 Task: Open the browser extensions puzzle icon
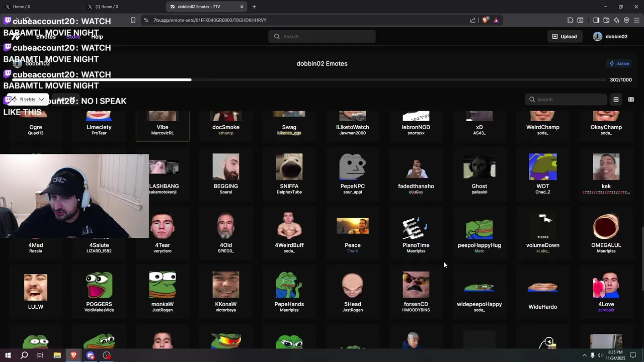pyautogui.click(x=570, y=20)
